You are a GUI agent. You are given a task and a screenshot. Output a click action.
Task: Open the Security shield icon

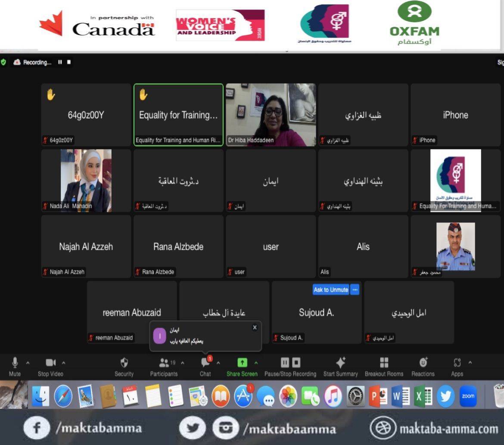124,363
